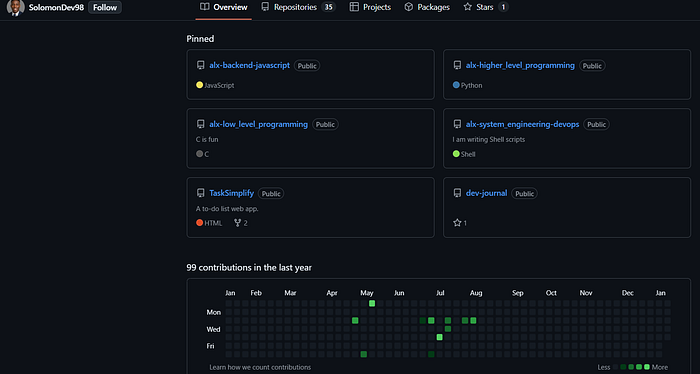This screenshot has height=374, width=700.
Task: Click the SolomonDev98 profile avatar
Action: click(x=16, y=7)
